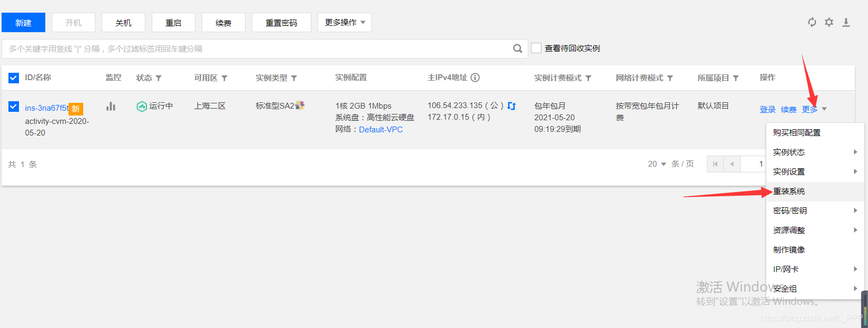Click the search magnifier icon
The width and height of the screenshot is (868, 328).
(x=518, y=49)
